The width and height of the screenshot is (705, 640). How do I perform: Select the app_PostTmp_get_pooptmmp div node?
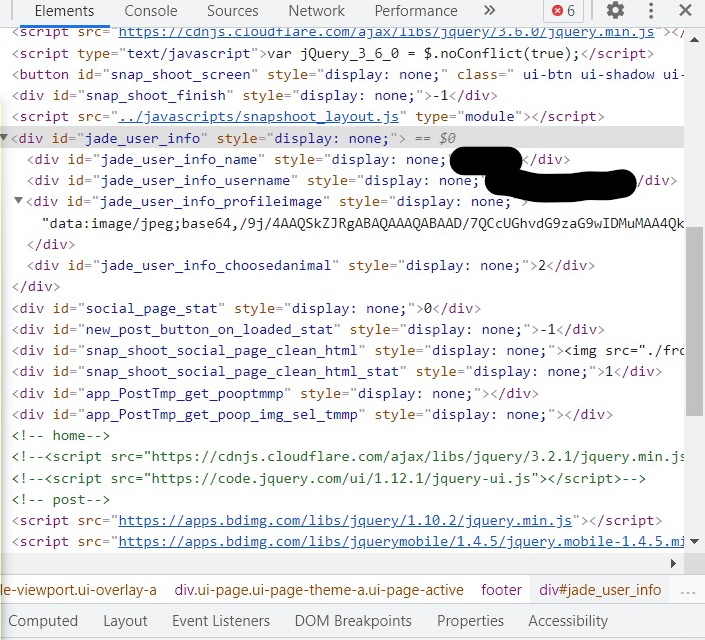(275, 394)
